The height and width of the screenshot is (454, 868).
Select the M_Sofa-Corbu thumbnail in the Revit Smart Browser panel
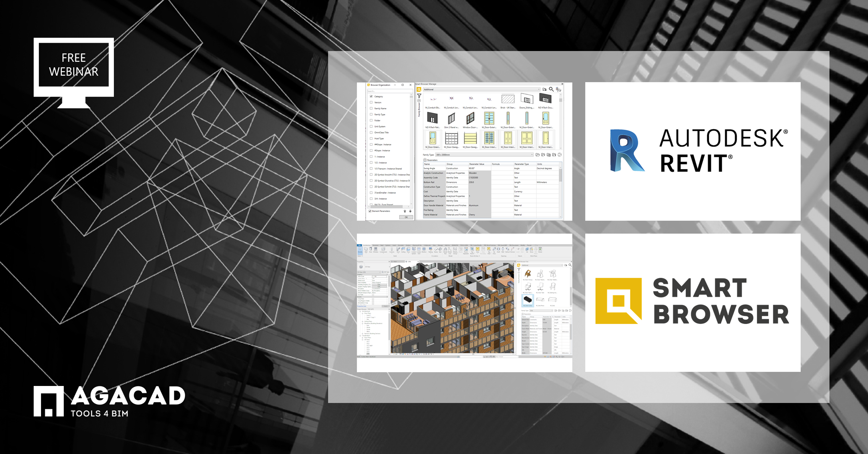(x=528, y=301)
